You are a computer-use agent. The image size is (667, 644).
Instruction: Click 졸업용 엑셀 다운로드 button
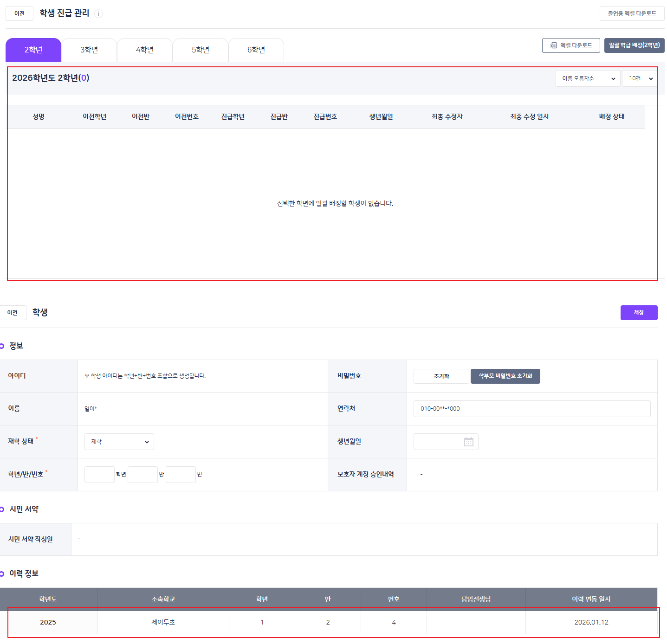click(631, 13)
